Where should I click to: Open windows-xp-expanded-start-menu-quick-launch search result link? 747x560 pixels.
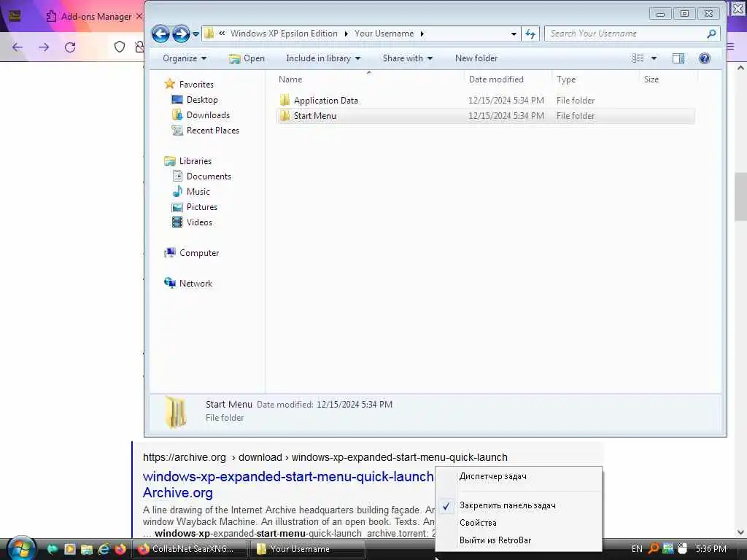(287, 484)
